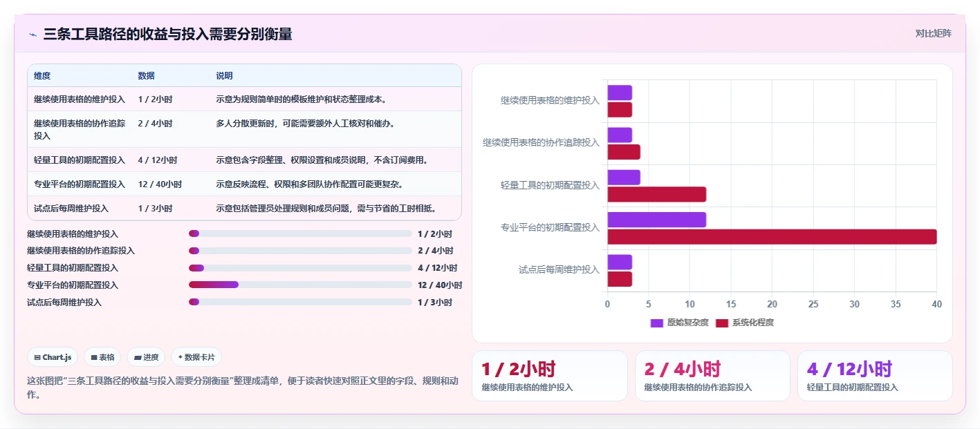980x429 pixels.
Task: Click the 说明 table column header
Action: point(224,75)
